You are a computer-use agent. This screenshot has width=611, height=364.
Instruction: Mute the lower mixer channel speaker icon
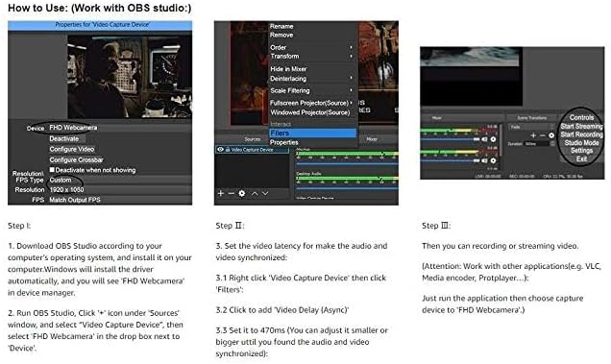click(x=484, y=160)
